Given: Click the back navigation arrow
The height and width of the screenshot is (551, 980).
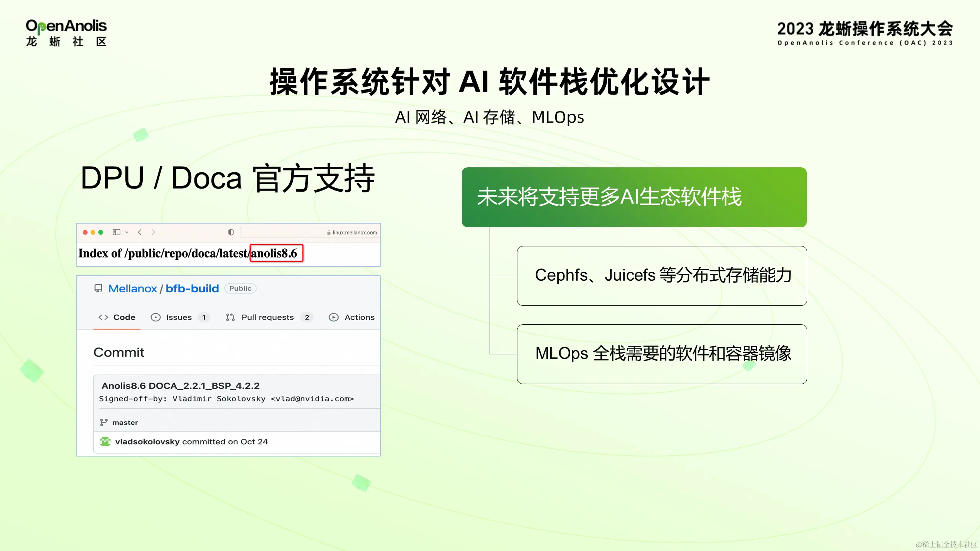Looking at the screenshot, I should pos(140,232).
